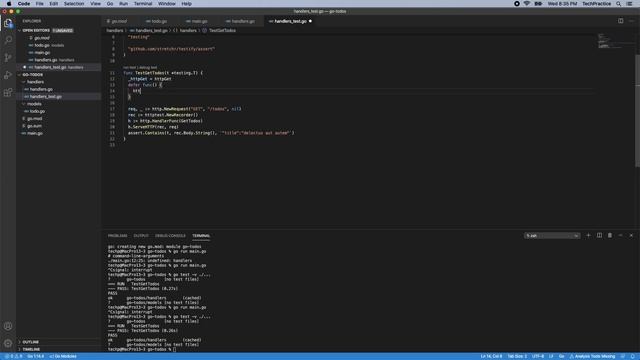Switch to the todo.go editor tab
The image size is (640, 360).
point(159,21)
